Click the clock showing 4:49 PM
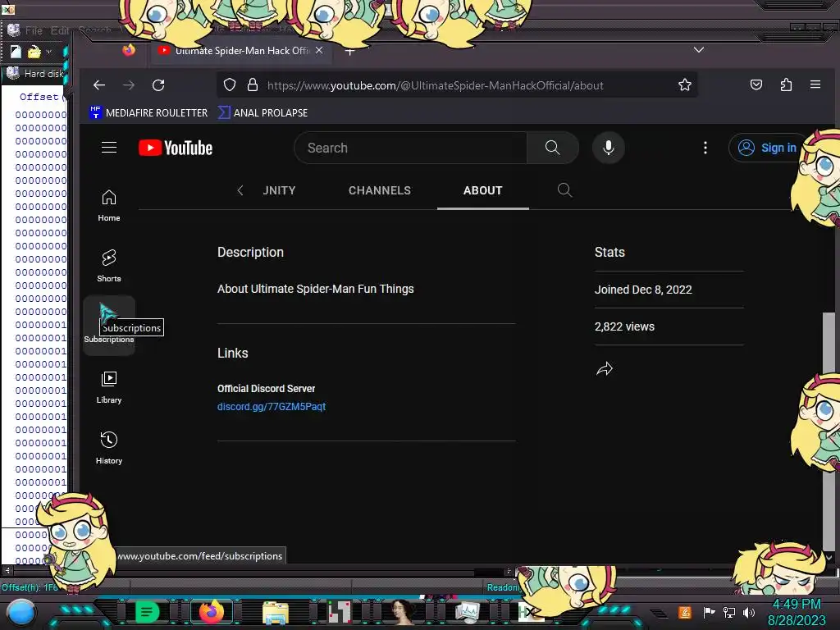This screenshot has height=630, width=840. tap(796, 604)
